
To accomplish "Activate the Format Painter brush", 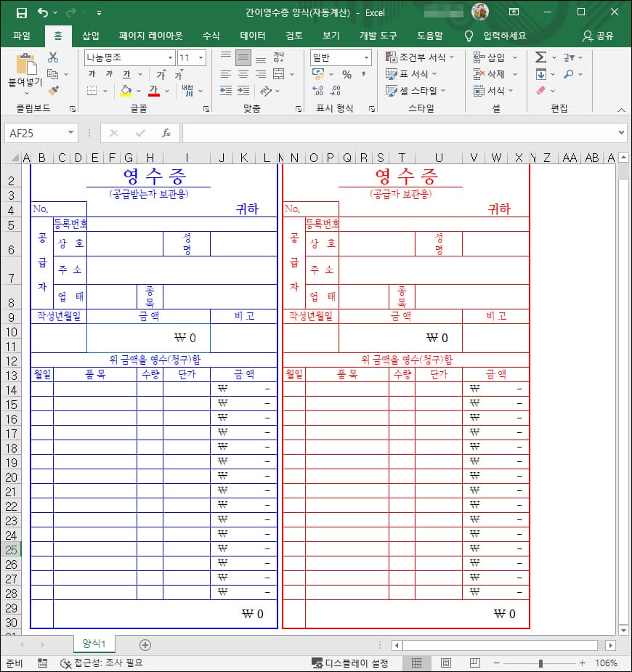I will click(x=53, y=90).
